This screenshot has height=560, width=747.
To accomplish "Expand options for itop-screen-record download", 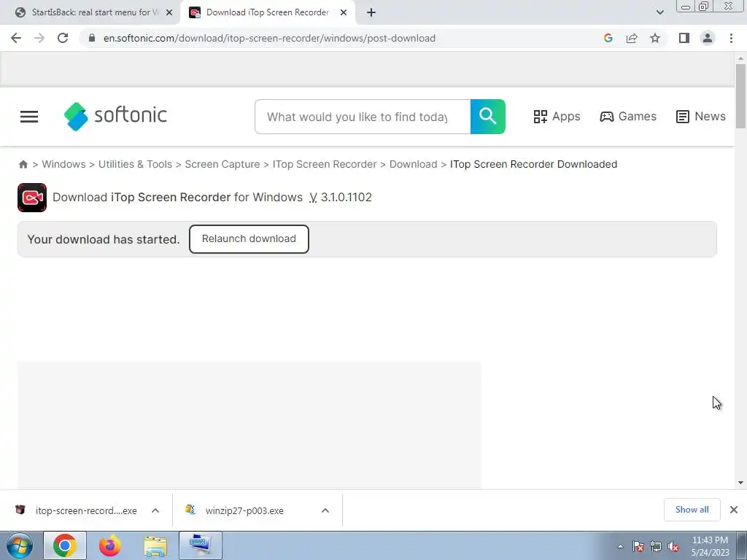I will (x=155, y=510).
